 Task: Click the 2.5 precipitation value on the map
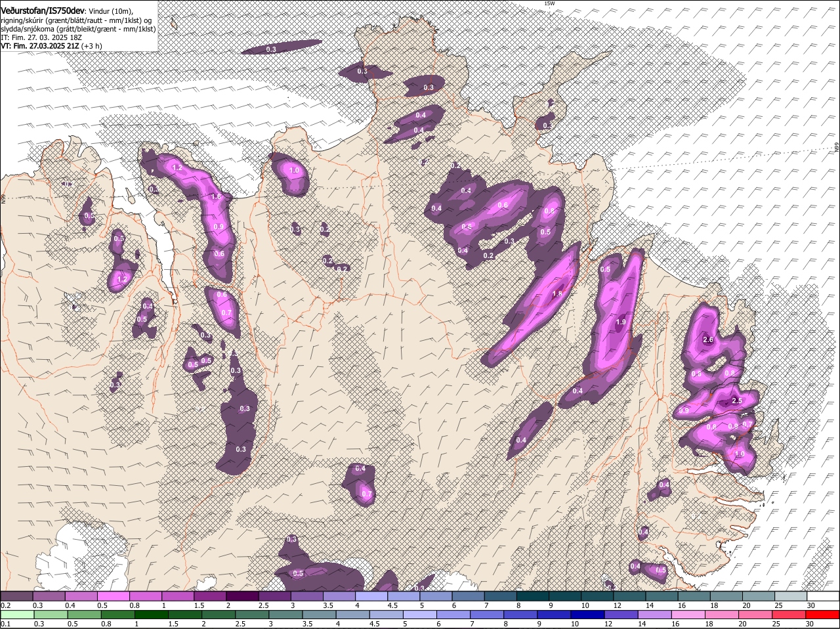pyautogui.click(x=736, y=401)
